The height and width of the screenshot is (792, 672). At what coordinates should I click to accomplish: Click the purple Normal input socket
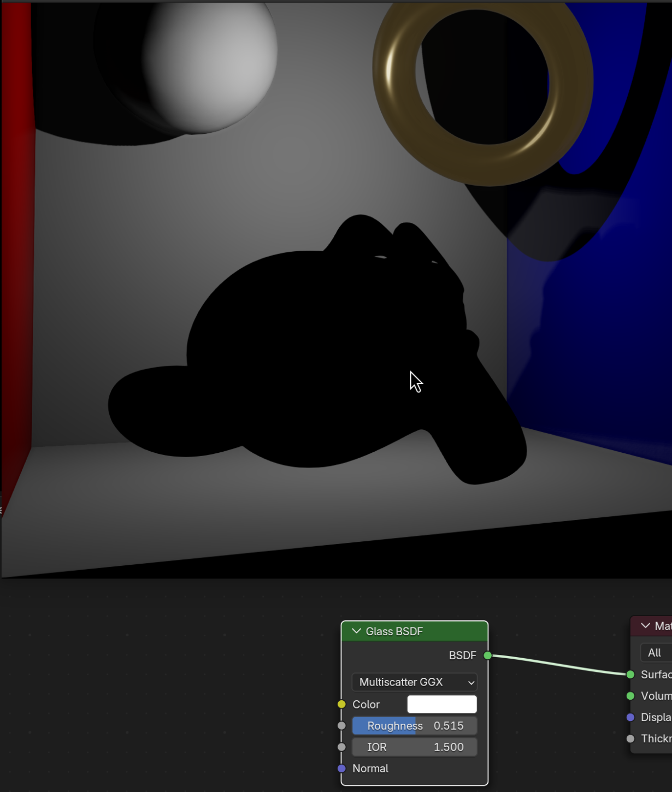click(x=341, y=769)
